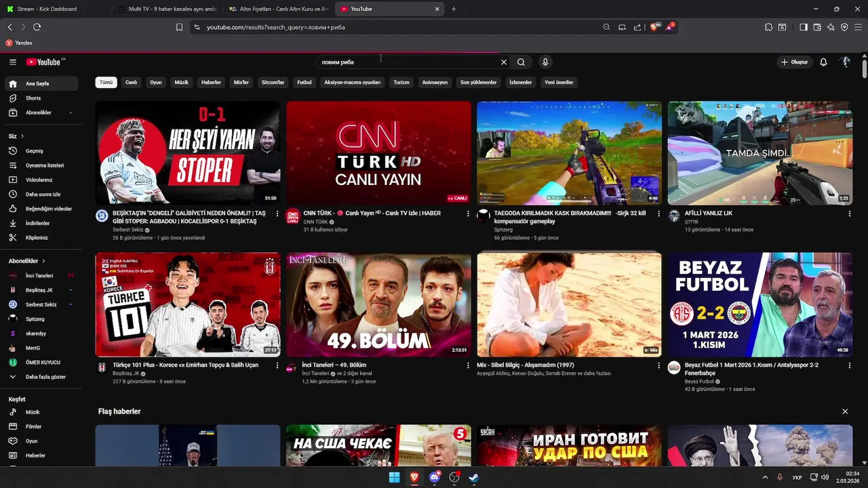The image size is (868, 488).
Task: Bookmark this page icon
Action: coord(179,27)
